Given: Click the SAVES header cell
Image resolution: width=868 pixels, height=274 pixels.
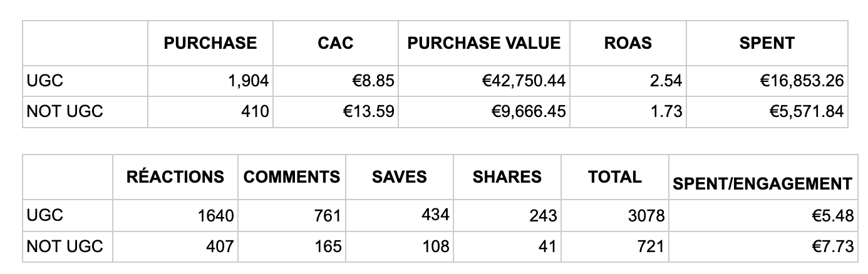Looking at the screenshot, I should pyautogui.click(x=399, y=177).
